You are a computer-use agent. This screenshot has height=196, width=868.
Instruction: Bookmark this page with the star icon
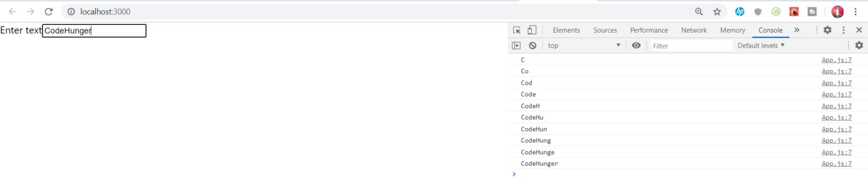point(717,11)
